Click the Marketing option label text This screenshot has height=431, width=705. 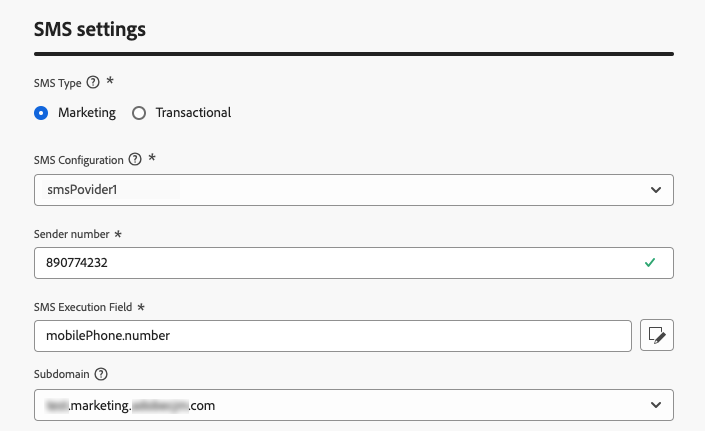[87, 113]
